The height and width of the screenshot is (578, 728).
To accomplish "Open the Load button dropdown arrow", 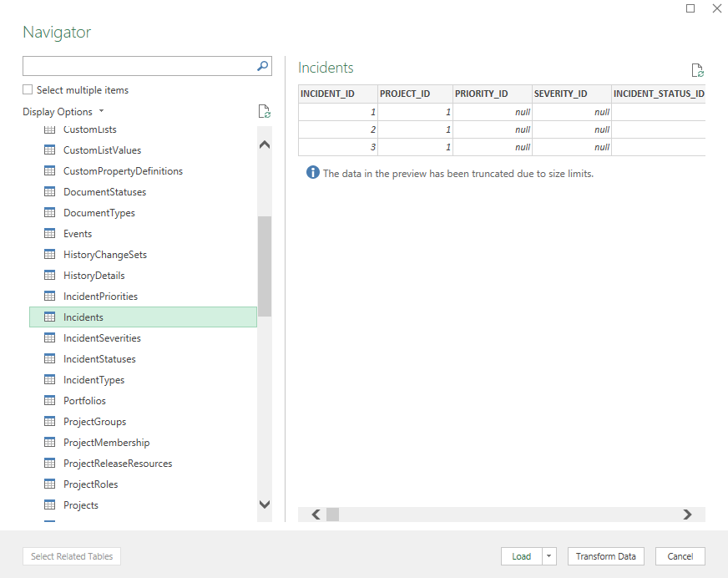I will [x=549, y=556].
